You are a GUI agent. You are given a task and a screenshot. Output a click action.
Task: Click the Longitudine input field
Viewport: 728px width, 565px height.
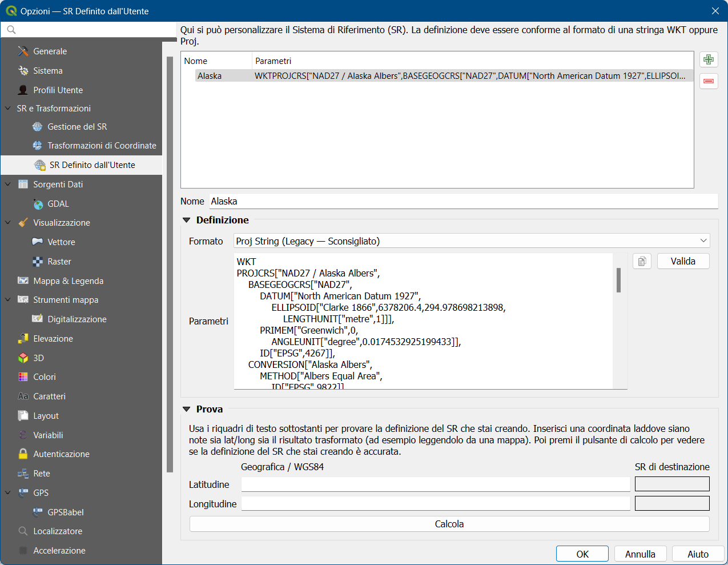pos(436,504)
